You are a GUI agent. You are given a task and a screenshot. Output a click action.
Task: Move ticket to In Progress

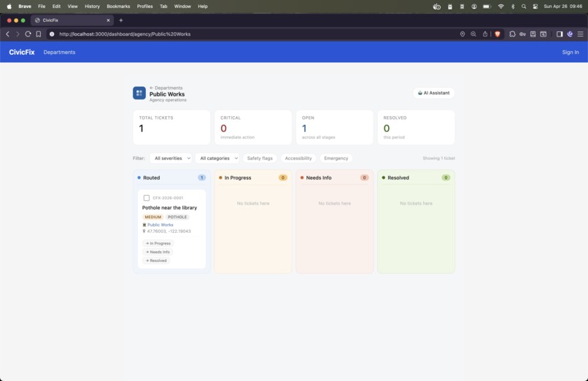coord(158,243)
